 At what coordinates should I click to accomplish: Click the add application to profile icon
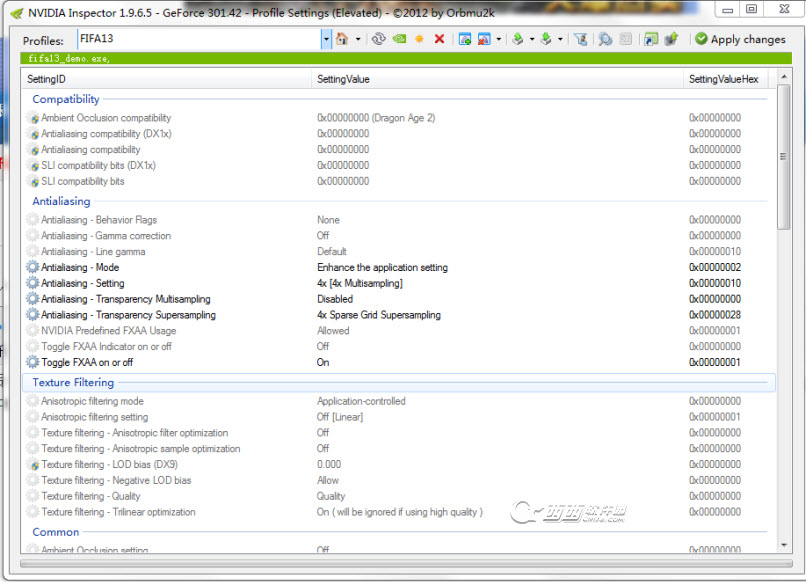tap(465, 39)
